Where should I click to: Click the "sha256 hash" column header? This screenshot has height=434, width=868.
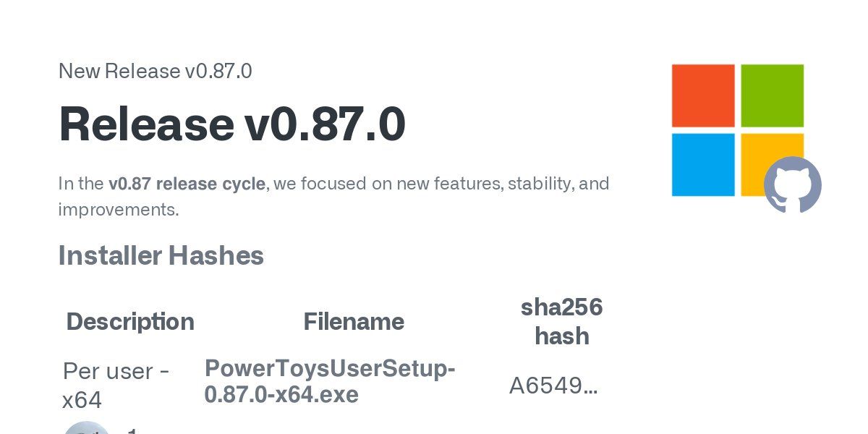pos(561,321)
